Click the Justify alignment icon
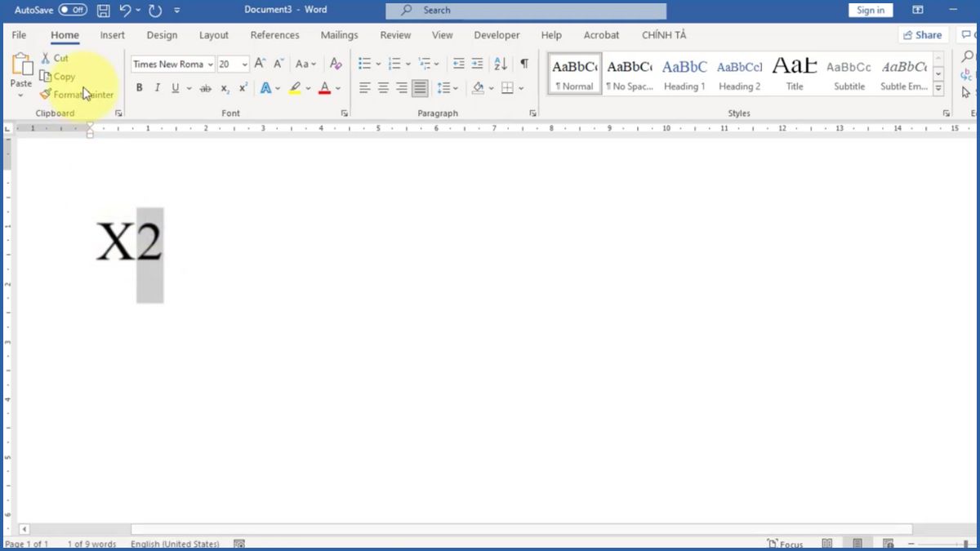Image resolution: width=980 pixels, height=551 pixels. point(420,88)
